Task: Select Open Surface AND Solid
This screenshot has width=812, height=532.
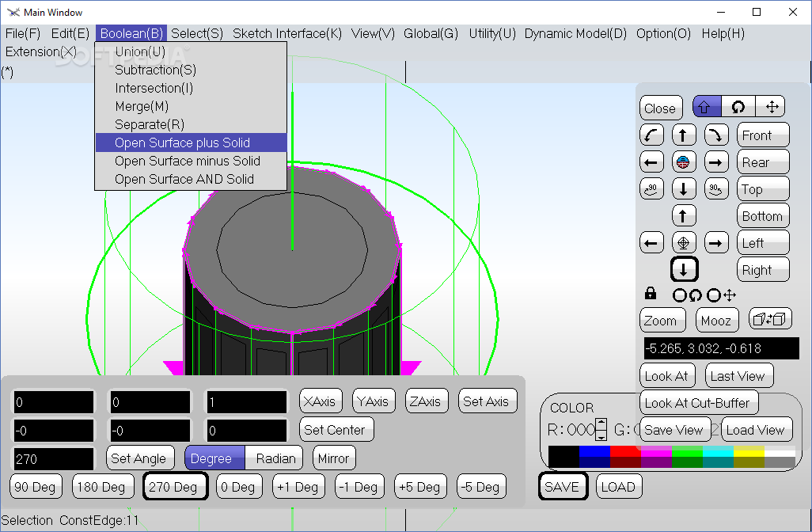Action: point(191,179)
